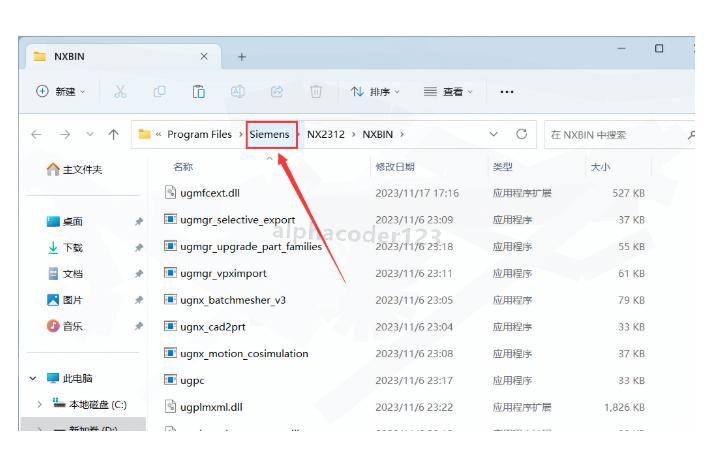Click the Rename icon in toolbar
The width and height of the screenshot is (714, 466).
click(238, 92)
